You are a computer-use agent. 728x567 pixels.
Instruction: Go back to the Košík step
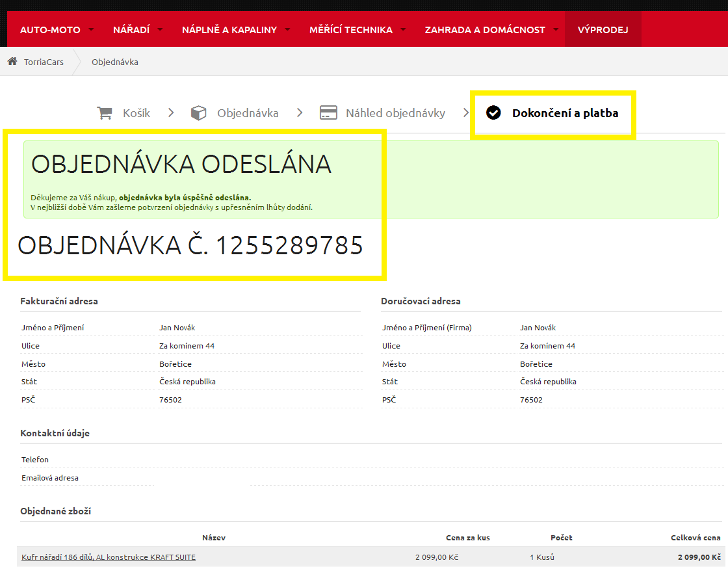click(x=136, y=113)
